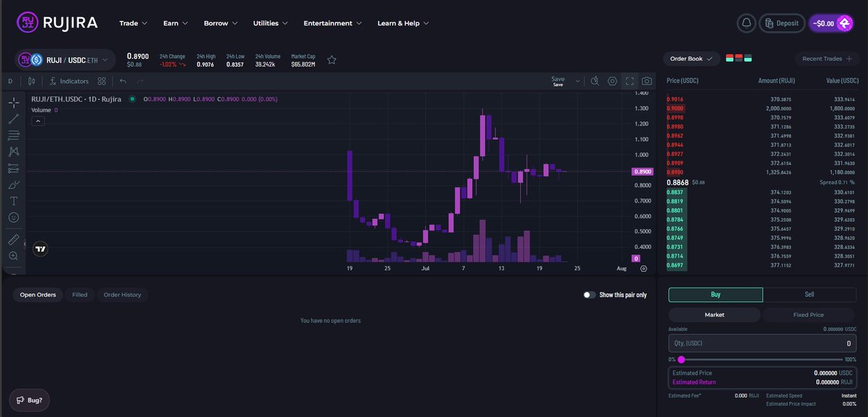Open the chart patterns tool
868x417 pixels.
14,151
